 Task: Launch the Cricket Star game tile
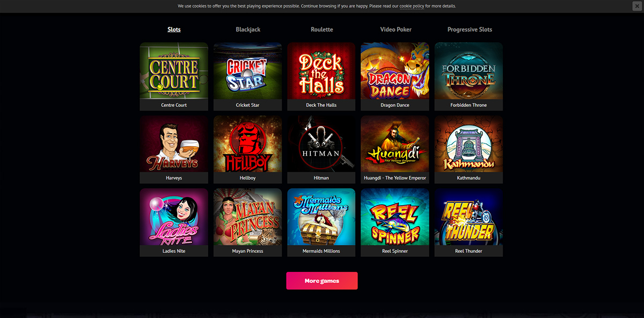(x=247, y=76)
